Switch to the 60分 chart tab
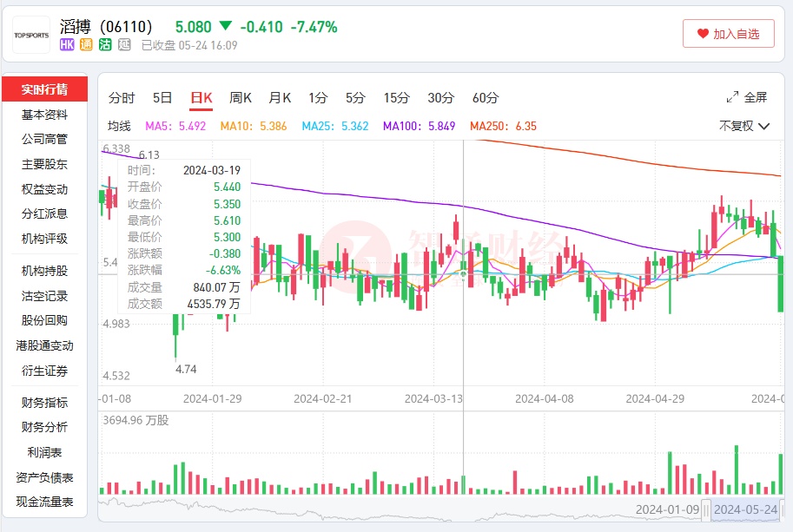 pyautogui.click(x=486, y=97)
